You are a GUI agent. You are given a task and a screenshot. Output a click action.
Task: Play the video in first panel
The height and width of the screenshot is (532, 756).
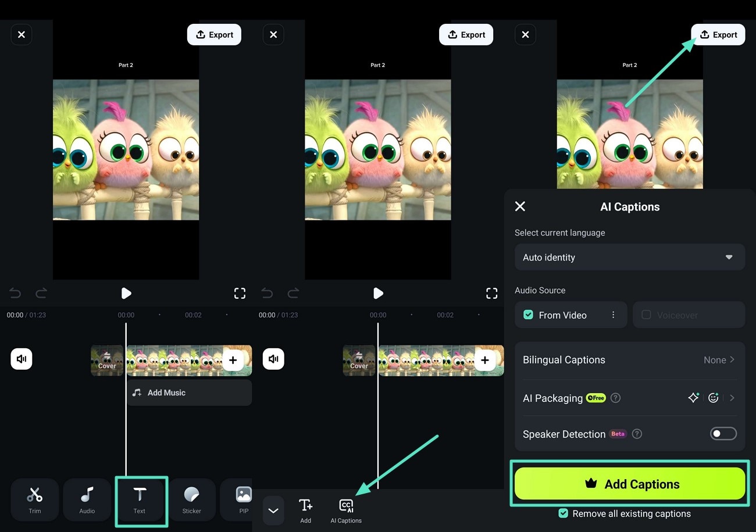pyautogui.click(x=126, y=293)
